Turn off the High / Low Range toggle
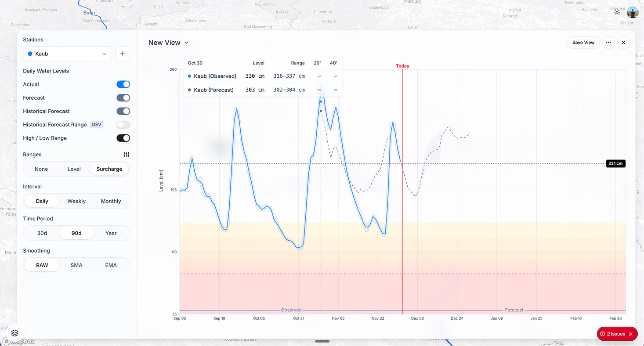Viewport: 644px width, 346px height. [123, 138]
